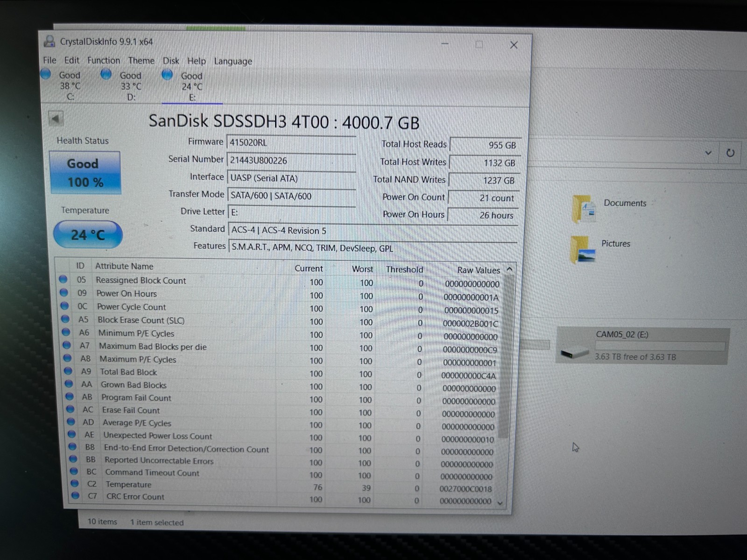Click the Firmware field 415020RL
Image resolution: width=747 pixels, height=560 pixels.
[x=291, y=143]
